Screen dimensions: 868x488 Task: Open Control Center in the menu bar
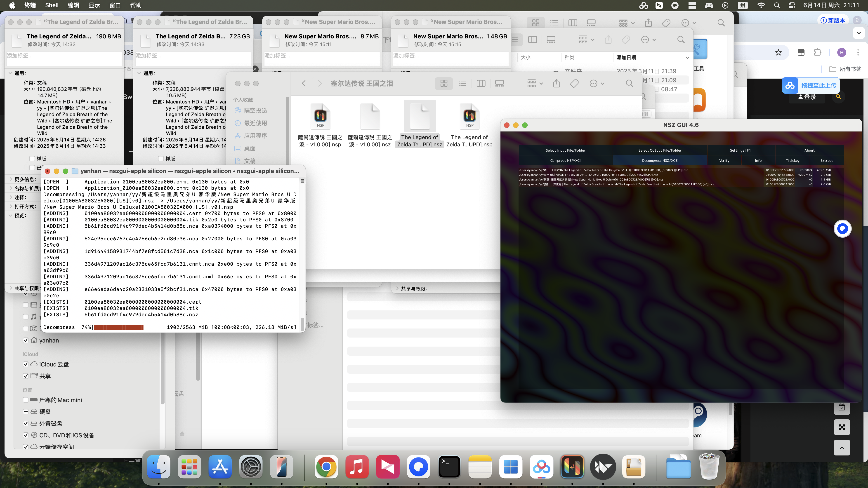(x=792, y=5)
